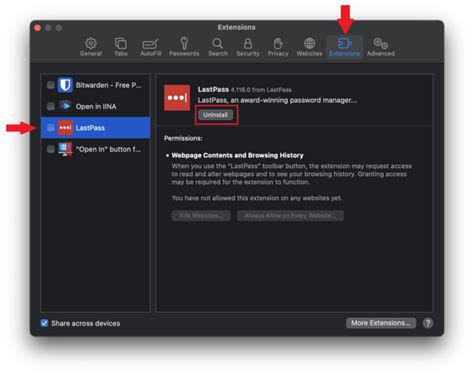Enable the Open in IINA checkbox
The image size is (474, 376).
pyautogui.click(x=51, y=106)
